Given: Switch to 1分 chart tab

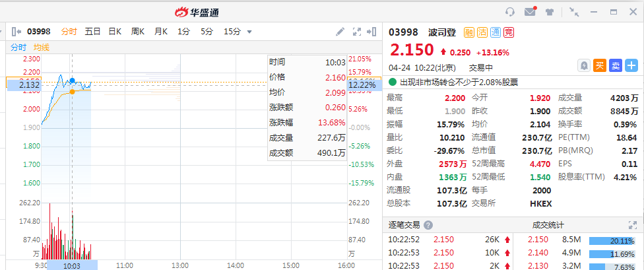Looking at the screenshot, I should (x=183, y=32).
